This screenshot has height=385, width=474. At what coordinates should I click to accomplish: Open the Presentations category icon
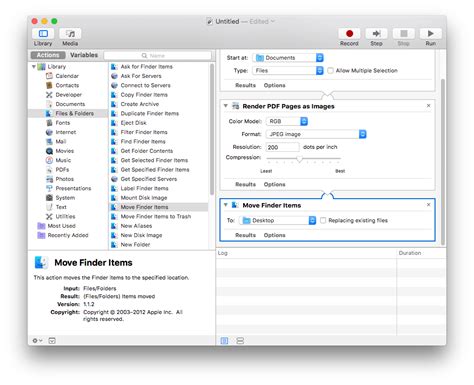49,188
